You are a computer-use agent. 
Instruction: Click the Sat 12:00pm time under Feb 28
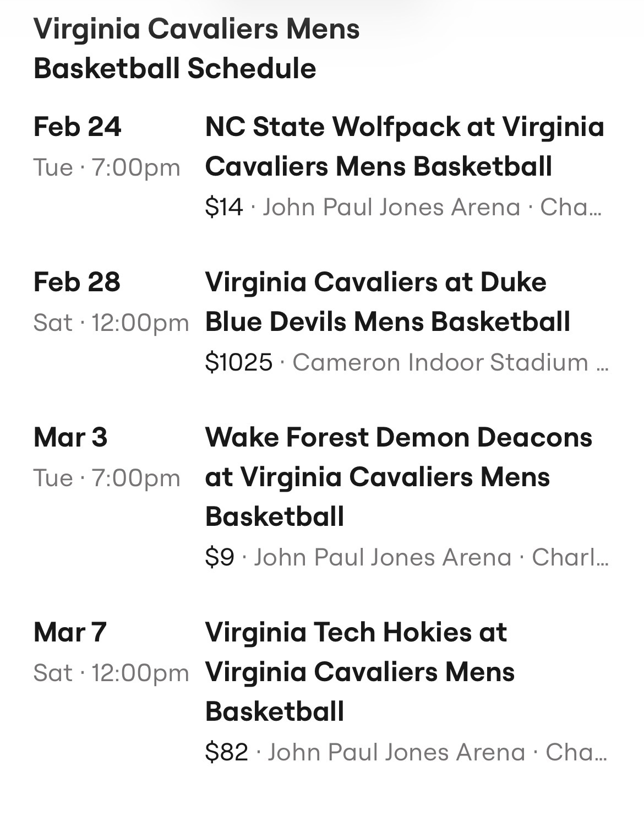pos(111,323)
